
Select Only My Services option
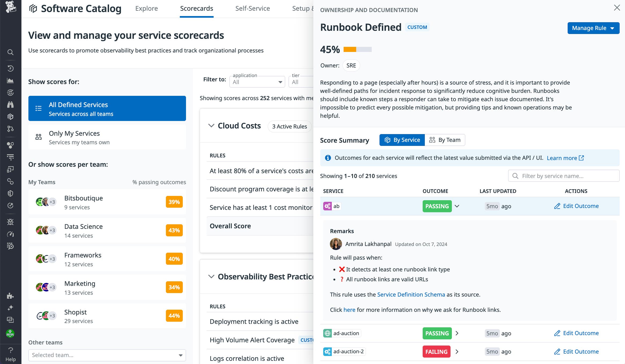(107, 137)
